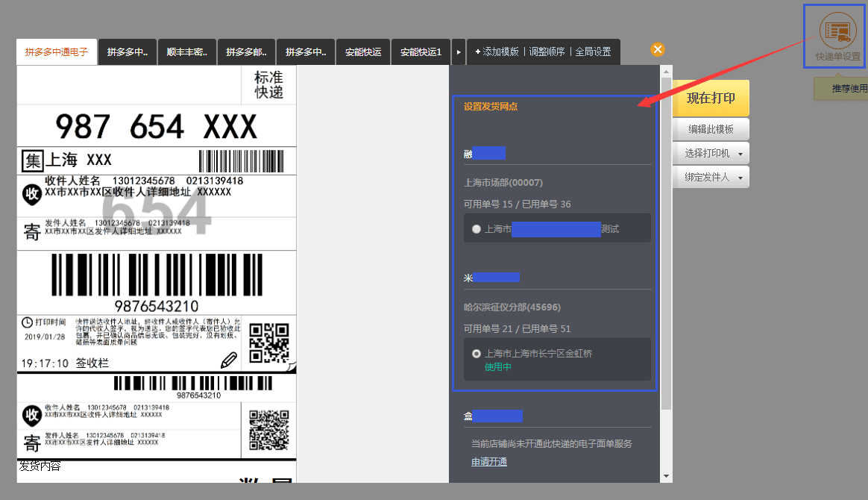The height and width of the screenshot is (500, 868).
Task: Expand the 绑定发件人 dropdown
Action: 711,177
